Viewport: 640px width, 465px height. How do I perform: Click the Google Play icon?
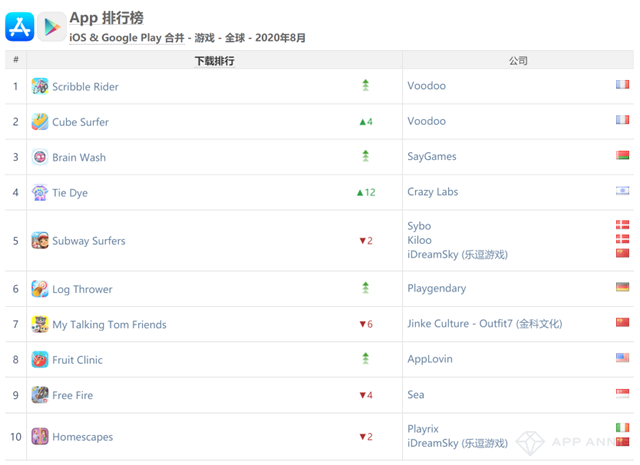point(51,27)
